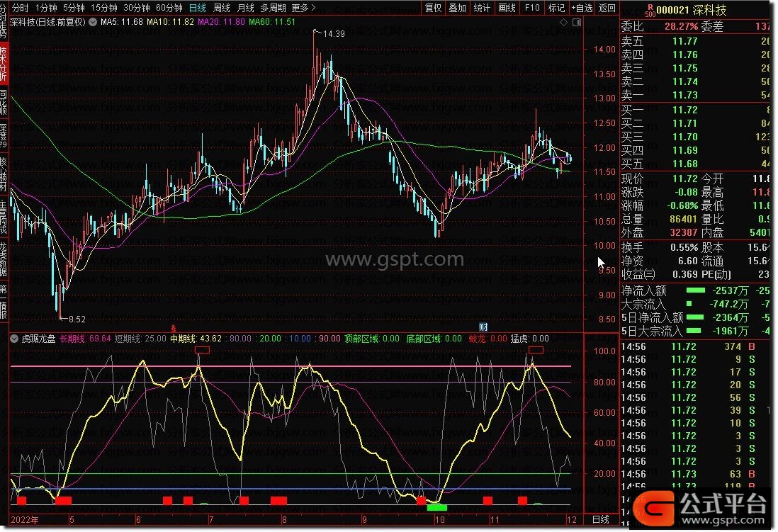
Task: Select the 5分钟 period tab
Action: (74, 8)
